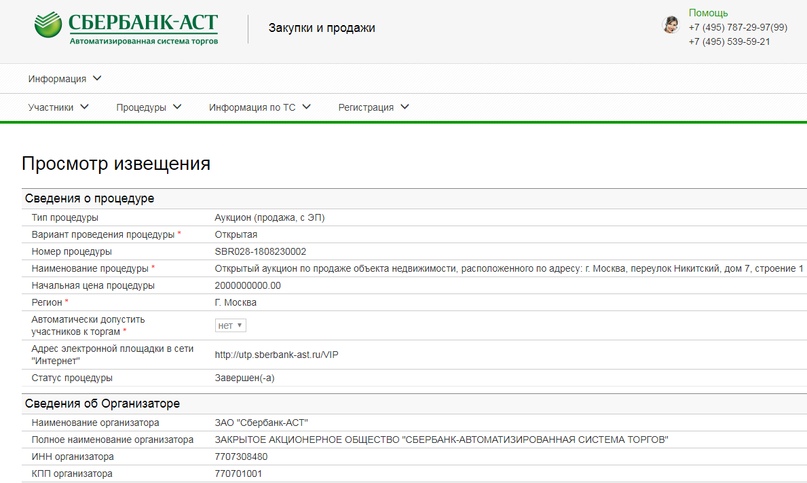Click the КПП организатора label
The width and height of the screenshot is (807, 483).
[x=72, y=474]
